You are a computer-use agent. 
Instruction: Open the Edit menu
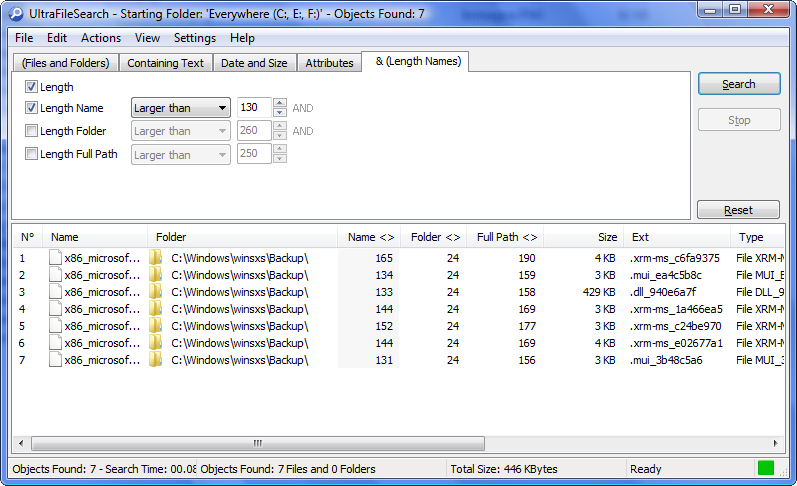point(57,38)
